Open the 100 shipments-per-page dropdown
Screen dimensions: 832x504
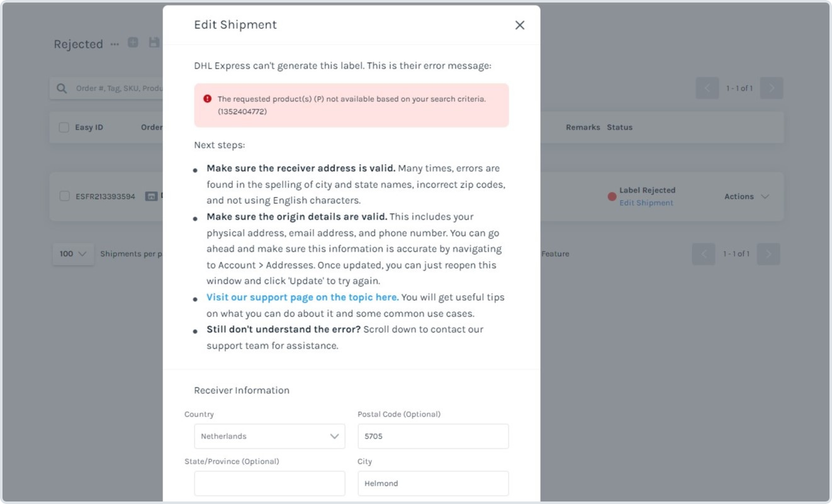pos(73,254)
